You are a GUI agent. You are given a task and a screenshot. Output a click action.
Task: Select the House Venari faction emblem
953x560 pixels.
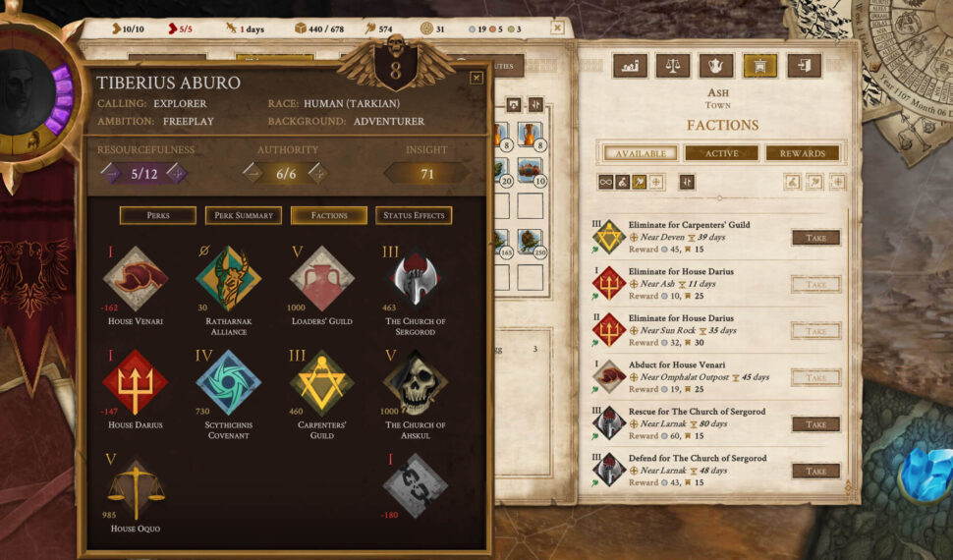point(135,278)
